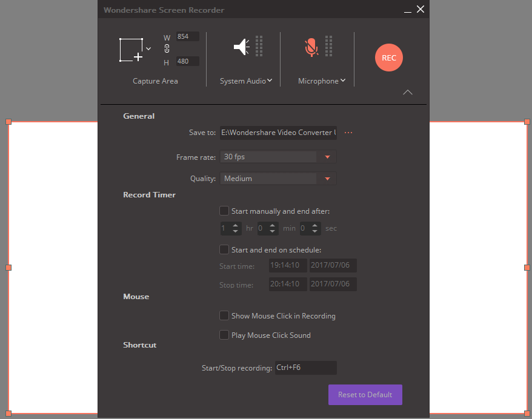This screenshot has height=419, width=532.
Task: Start recording with the REC button
Action: point(389,58)
